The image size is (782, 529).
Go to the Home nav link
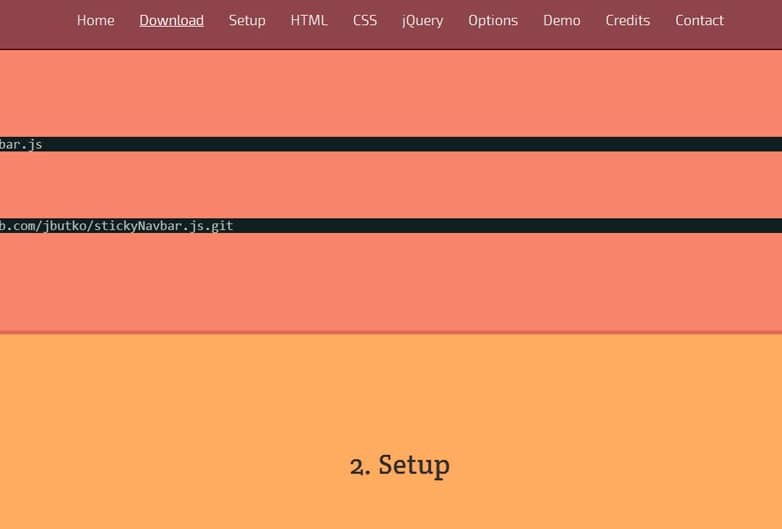(x=95, y=20)
